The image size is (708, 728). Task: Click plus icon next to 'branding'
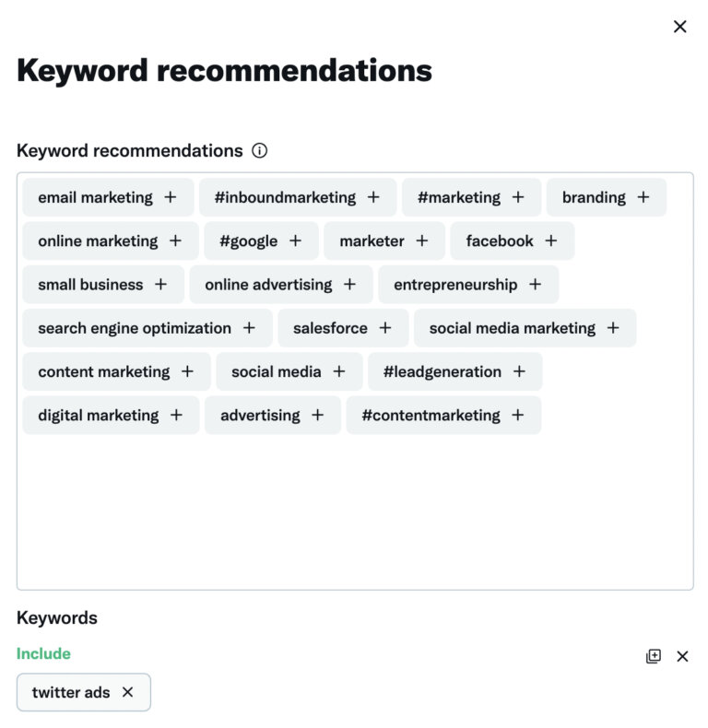[643, 197]
